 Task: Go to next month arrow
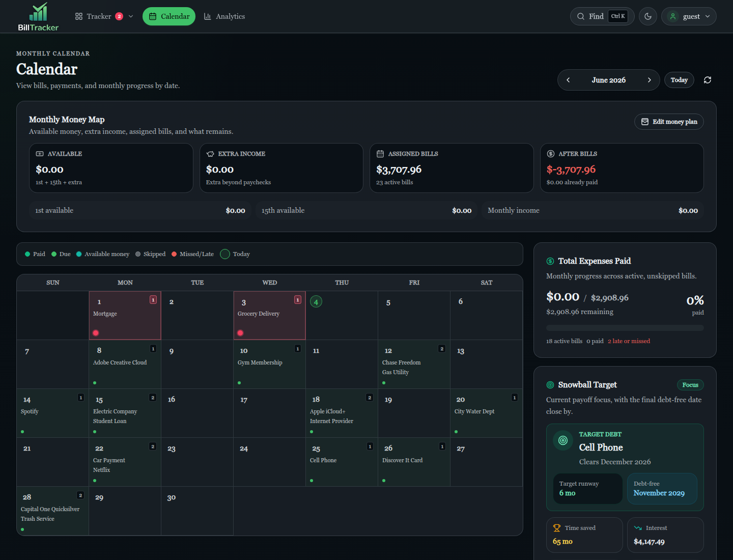pos(650,80)
